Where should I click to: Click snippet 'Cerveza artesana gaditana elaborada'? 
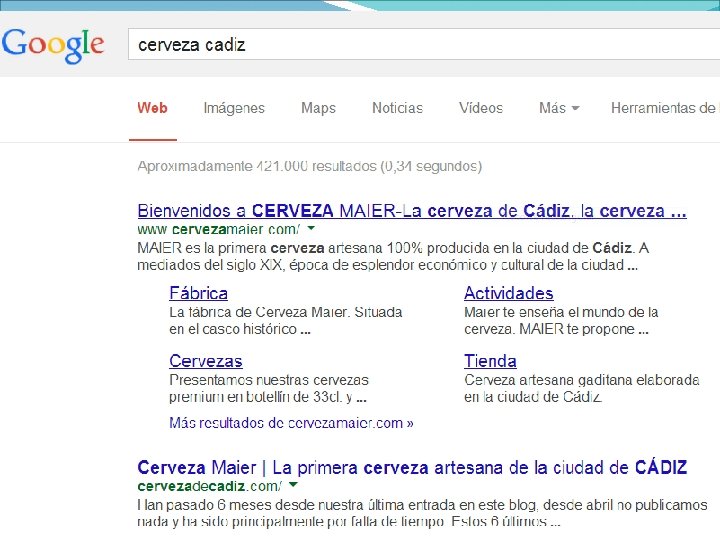pyautogui.click(x=582, y=388)
